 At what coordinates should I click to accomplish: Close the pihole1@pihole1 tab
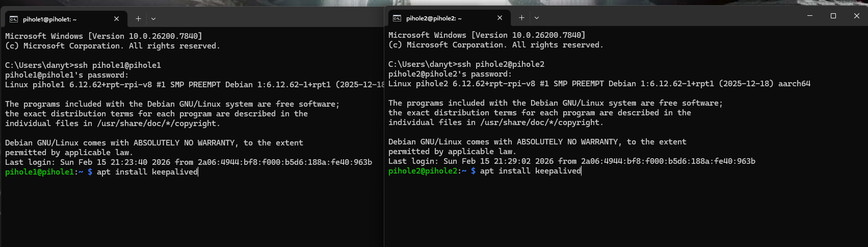click(117, 19)
